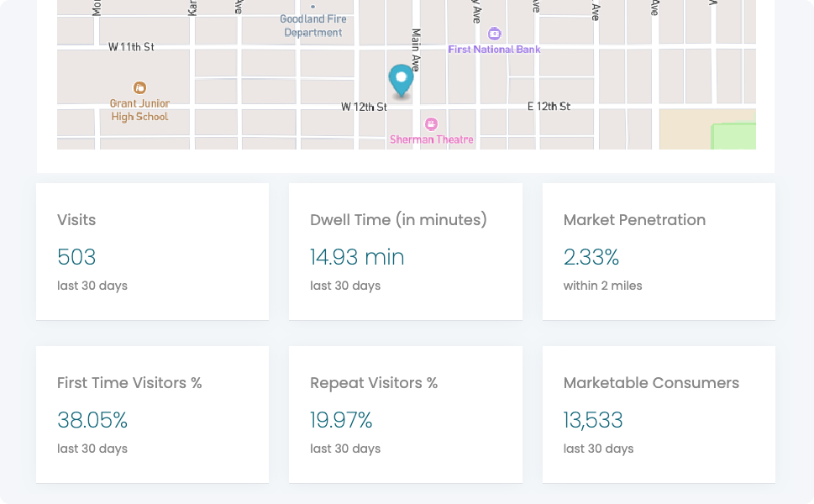
Task: Select the Grant Junior High School icon
Action: [140, 87]
